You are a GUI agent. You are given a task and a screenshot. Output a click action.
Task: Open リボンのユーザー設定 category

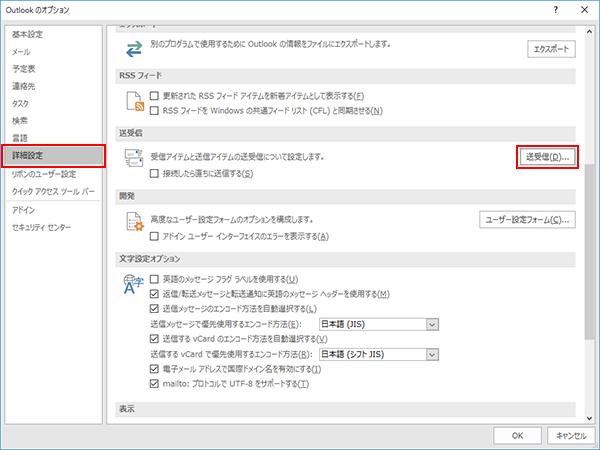(43, 174)
